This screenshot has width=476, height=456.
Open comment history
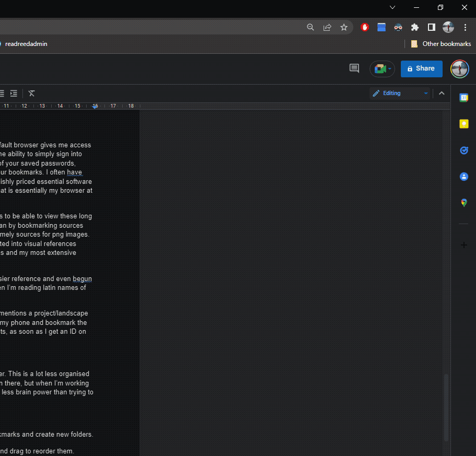(x=354, y=68)
